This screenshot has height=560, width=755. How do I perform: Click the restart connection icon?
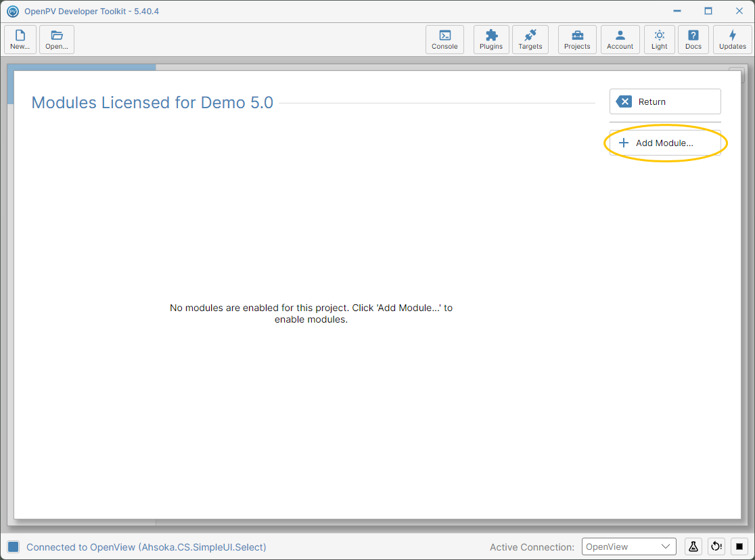coord(716,546)
